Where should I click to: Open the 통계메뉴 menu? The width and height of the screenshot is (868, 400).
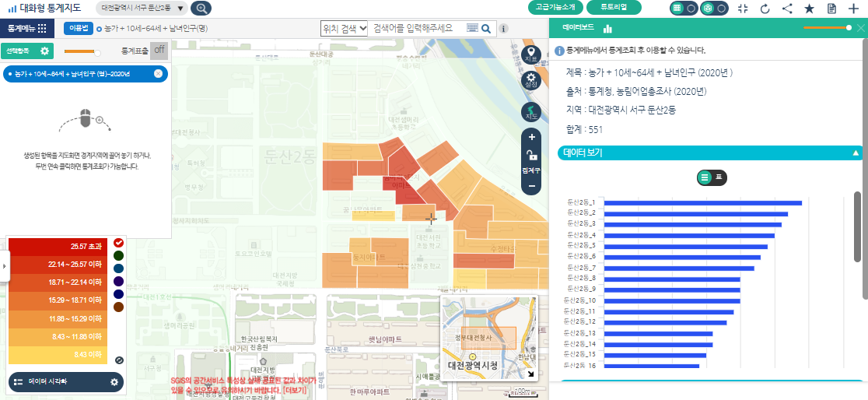click(x=26, y=28)
